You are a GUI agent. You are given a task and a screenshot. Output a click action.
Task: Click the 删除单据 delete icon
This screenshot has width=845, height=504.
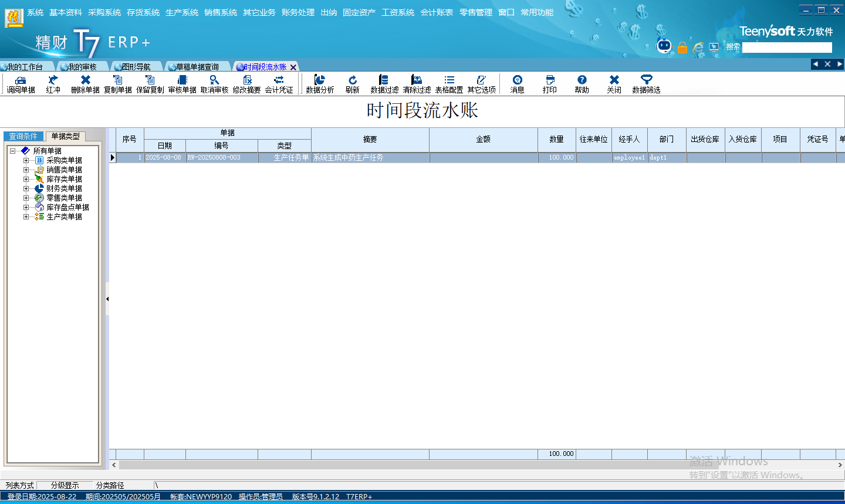[85, 80]
